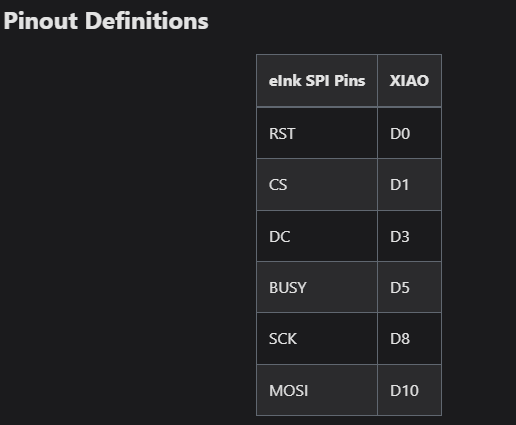Click the word Pins in table header
The image size is (516, 425).
point(350,81)
